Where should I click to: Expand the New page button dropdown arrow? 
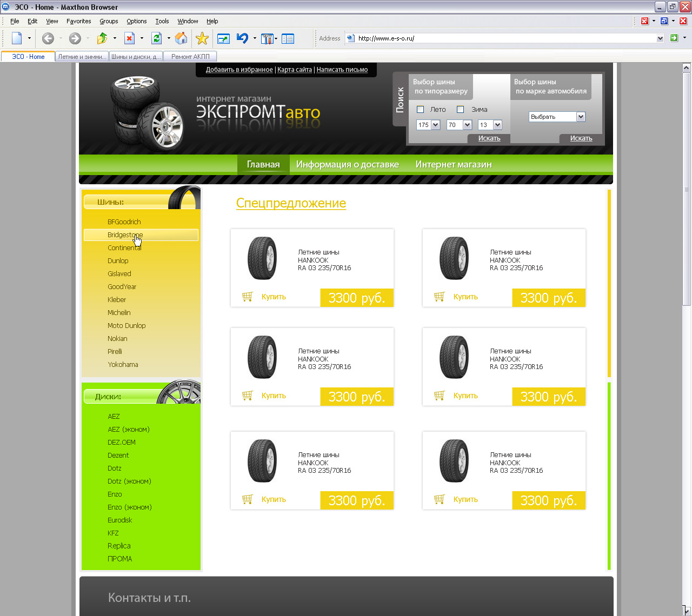pos(29,38)
